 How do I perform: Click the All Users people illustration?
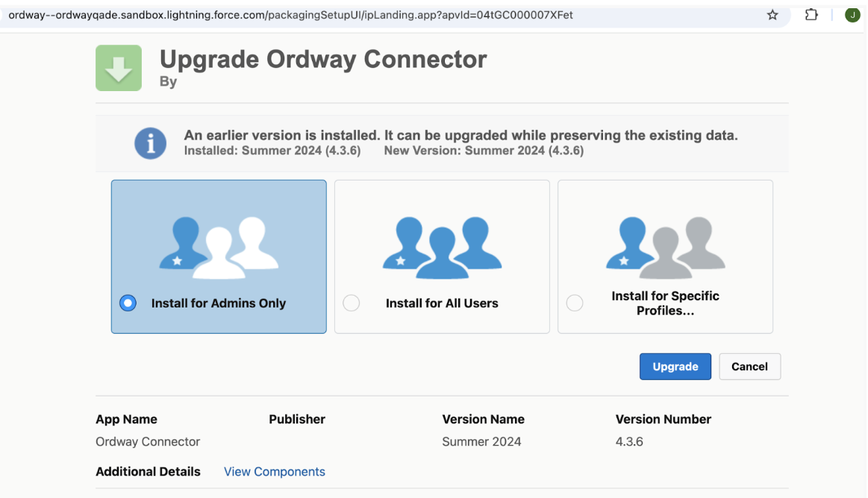pos(442,247)
